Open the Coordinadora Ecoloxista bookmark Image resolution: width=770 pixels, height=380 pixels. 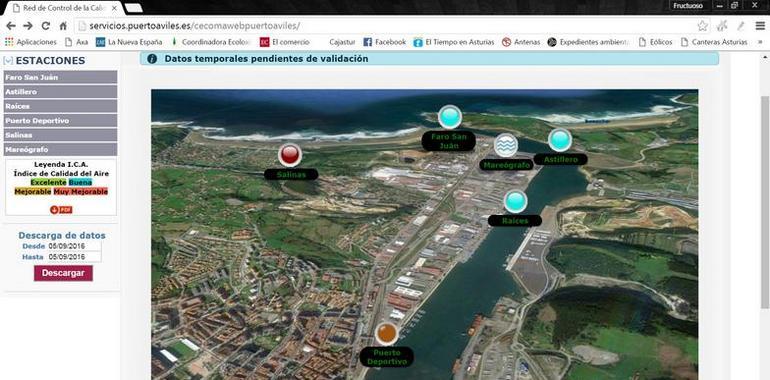point(211,42)
